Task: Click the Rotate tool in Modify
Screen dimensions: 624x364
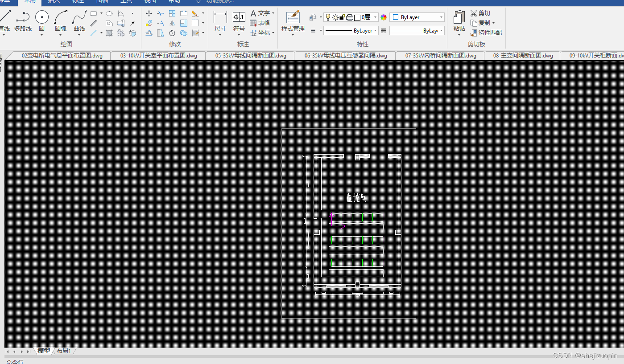Action: click(x=172, y=33)
